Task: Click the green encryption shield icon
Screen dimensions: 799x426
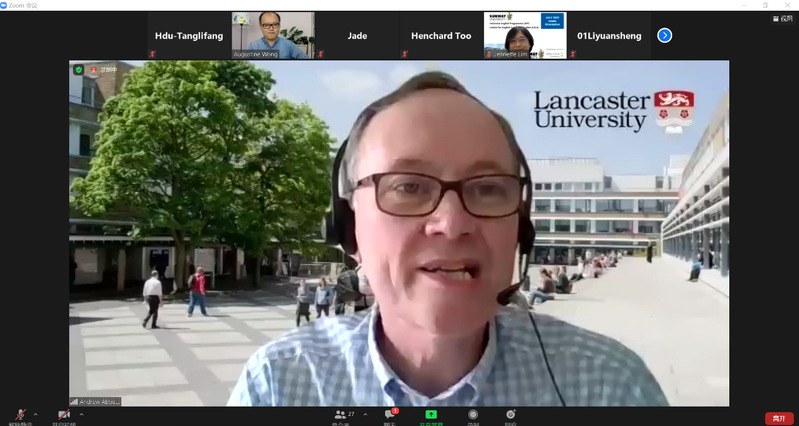Action: (x=78, y=70)
